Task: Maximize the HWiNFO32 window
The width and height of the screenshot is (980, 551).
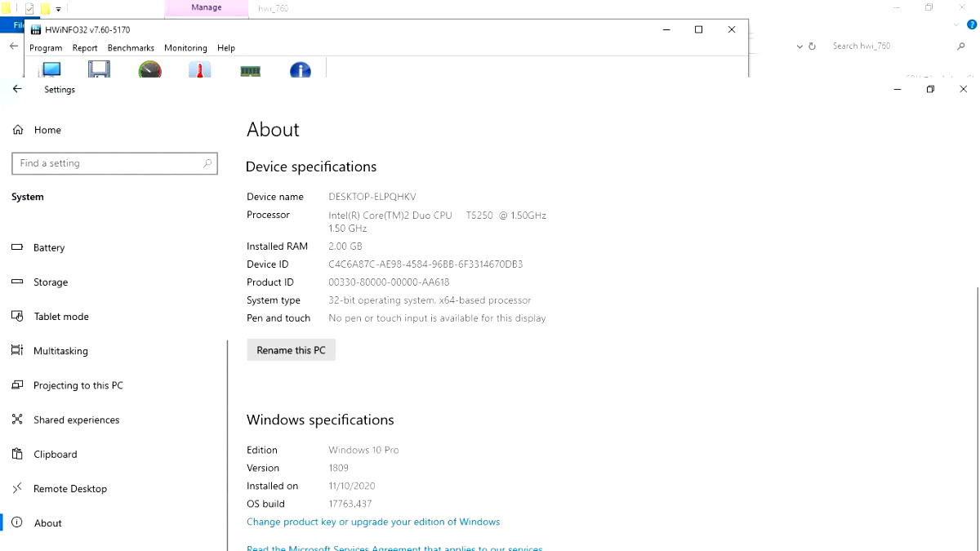Action: coord(698,29)
